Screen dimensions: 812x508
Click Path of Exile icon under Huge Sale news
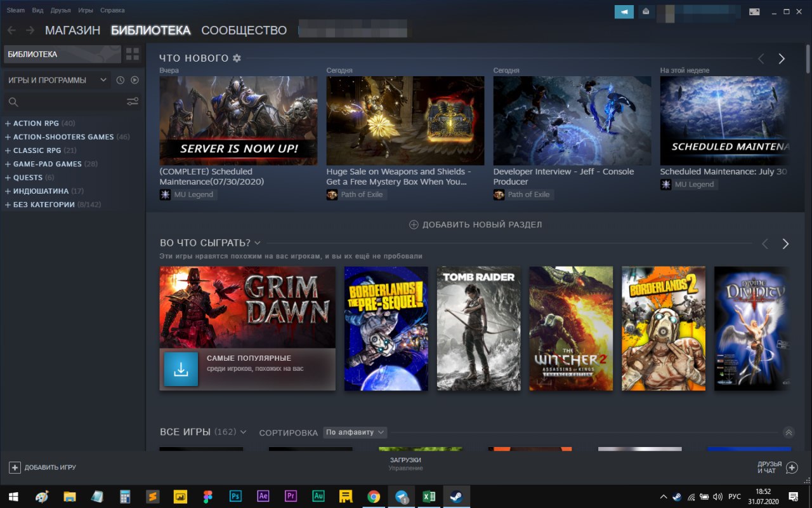coord(332,194)
